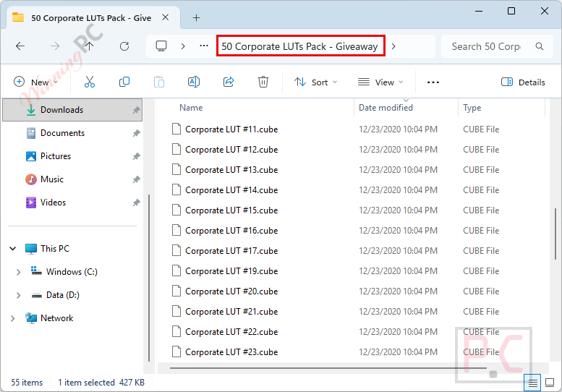Click the horizontal scrollbar under file list
The height and width of the screenshot is (392, 562).
pos(328,368)
